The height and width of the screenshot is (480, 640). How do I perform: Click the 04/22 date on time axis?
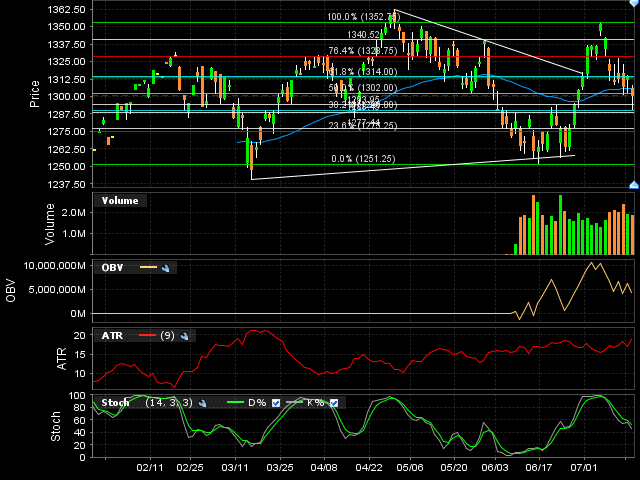369,467
